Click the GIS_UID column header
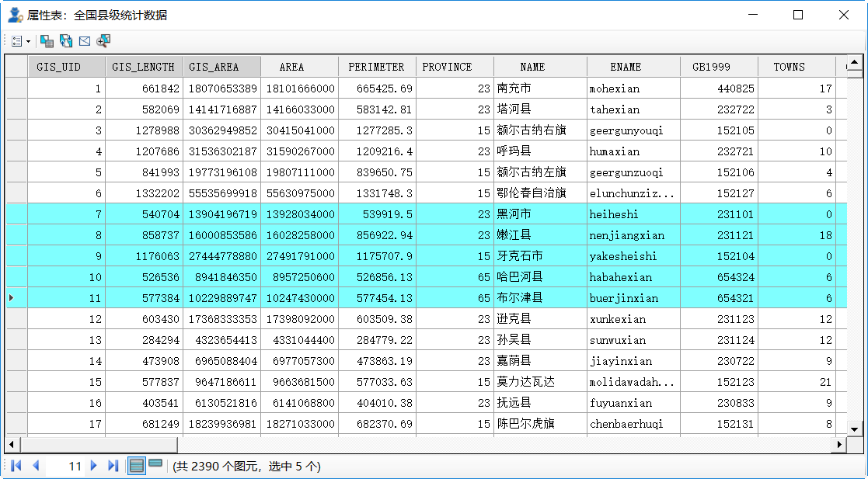 pyautogui.click(x=66, y=67)
